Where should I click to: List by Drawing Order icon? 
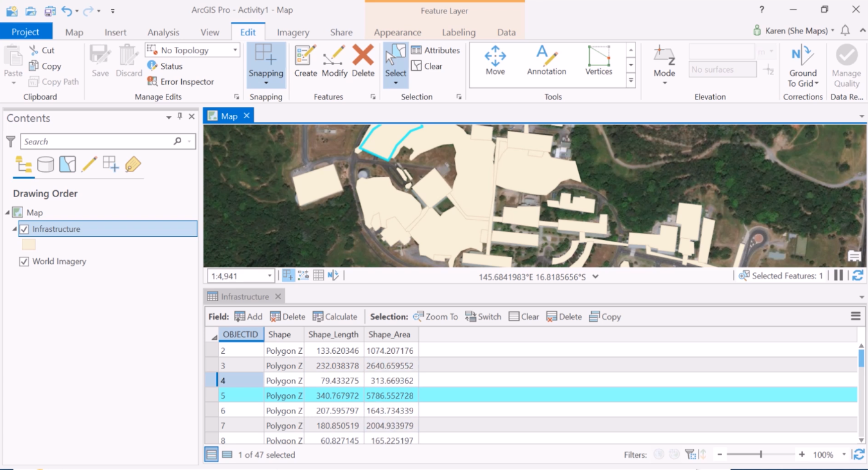(x=24, y=164)
